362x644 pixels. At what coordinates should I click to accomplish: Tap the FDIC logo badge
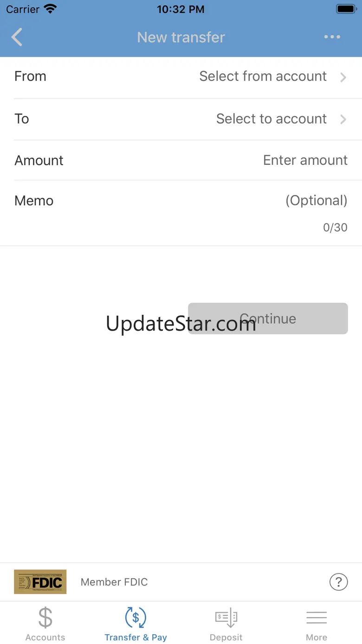pyautogui.click(x=40, y=582)
